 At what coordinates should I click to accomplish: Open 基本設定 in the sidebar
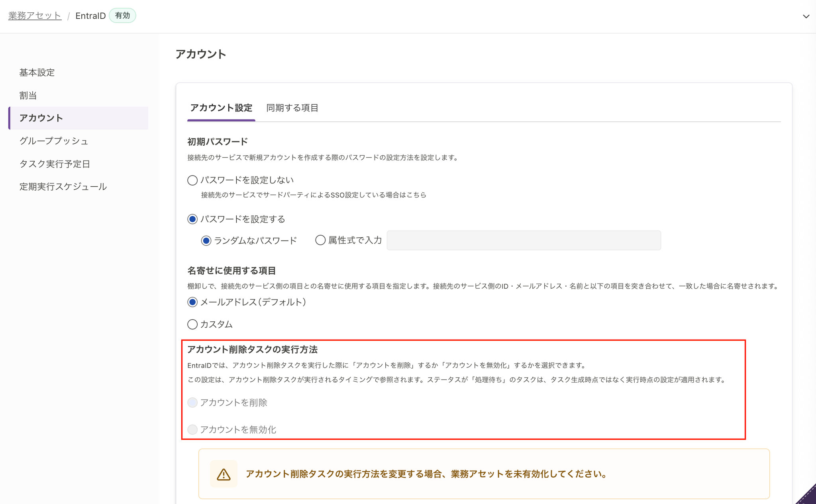click(x=37, y=72)
